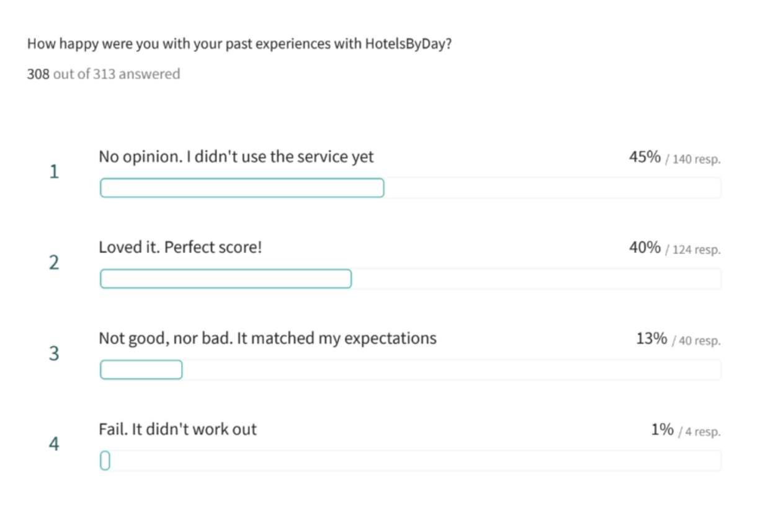The height and width of the screenshot is (532, 758).
Task: Click the 13% percentage value
Action: [x=651, y=339]
